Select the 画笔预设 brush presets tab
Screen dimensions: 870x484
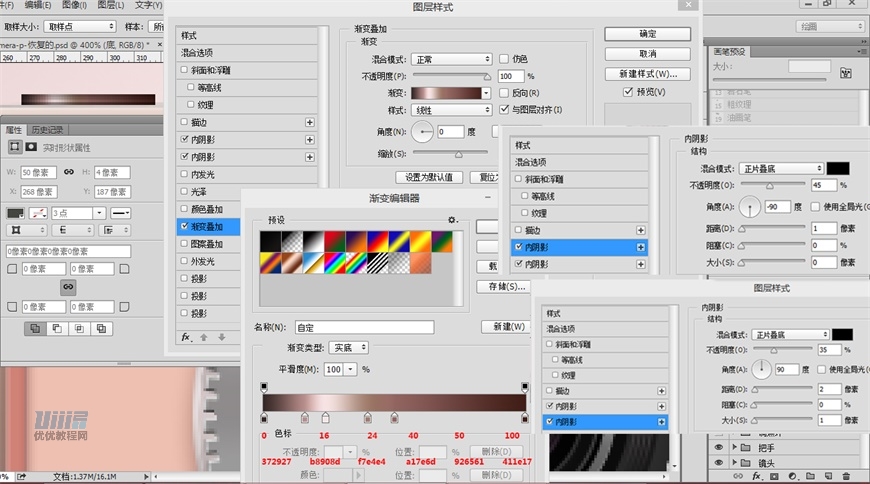[x=729, y=52]
